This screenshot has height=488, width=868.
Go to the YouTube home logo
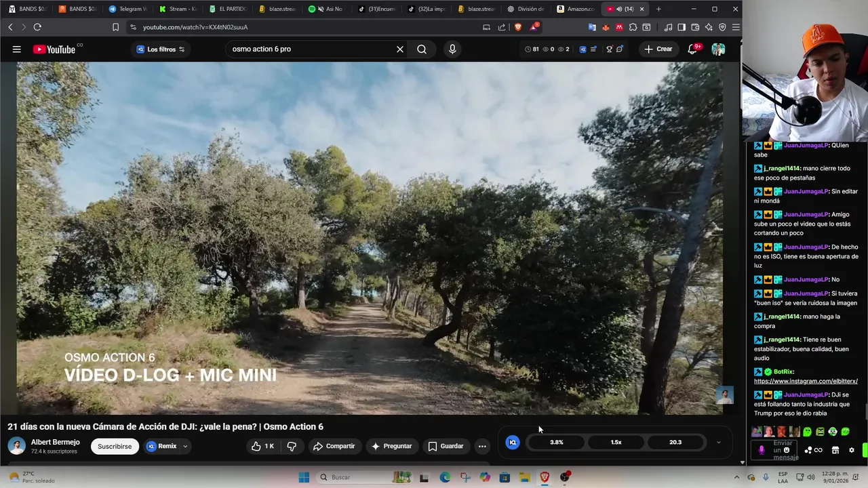click(x=54, y=49)
